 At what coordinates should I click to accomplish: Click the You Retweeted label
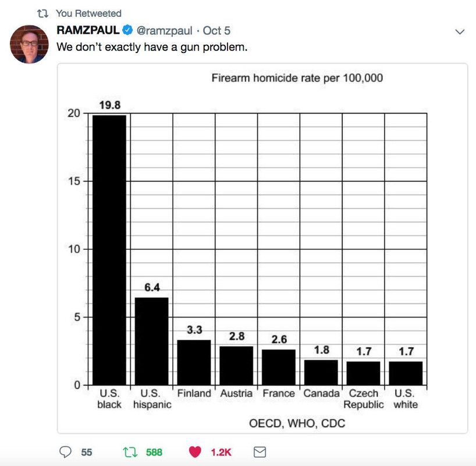point(88,13)
